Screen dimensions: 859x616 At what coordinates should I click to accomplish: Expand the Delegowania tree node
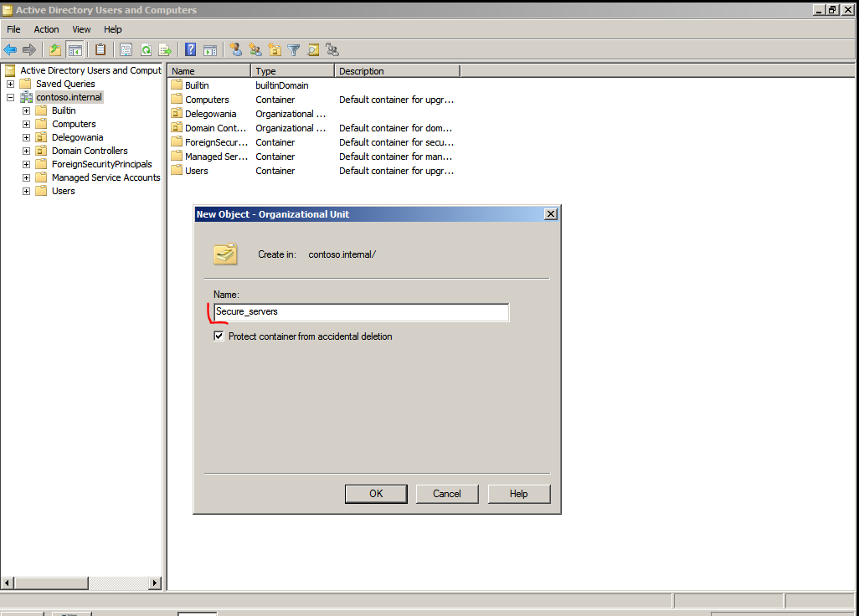click(26, 137)
